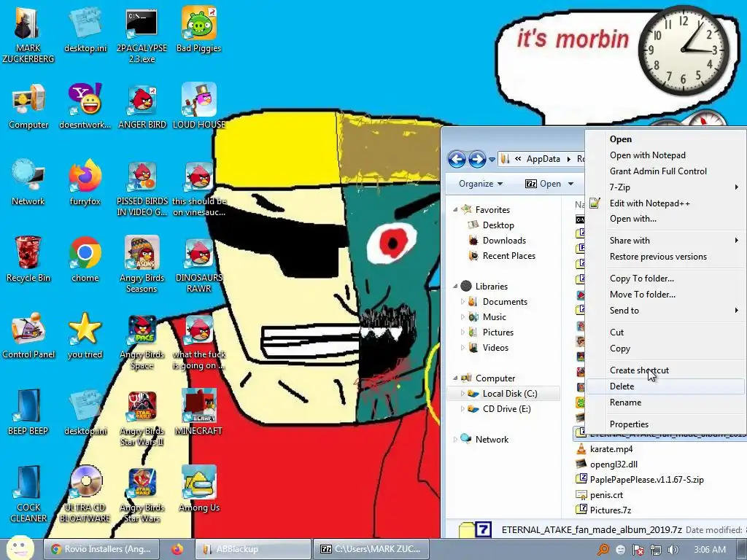Select Grant Admin Full Control

[x=658, y=171]
